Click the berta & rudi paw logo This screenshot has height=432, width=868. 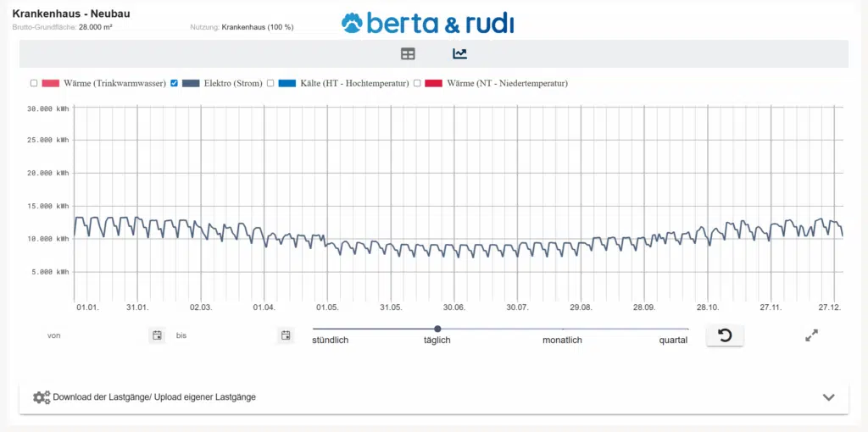352,24
